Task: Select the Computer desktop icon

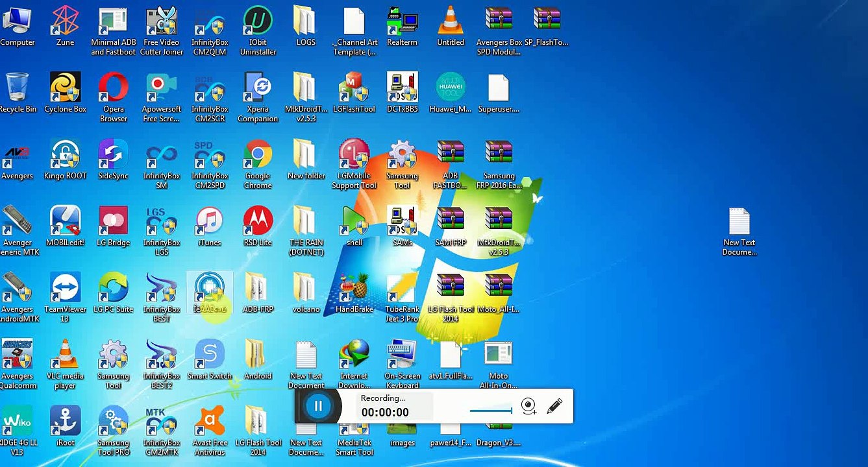Action: tap(17, 26)
